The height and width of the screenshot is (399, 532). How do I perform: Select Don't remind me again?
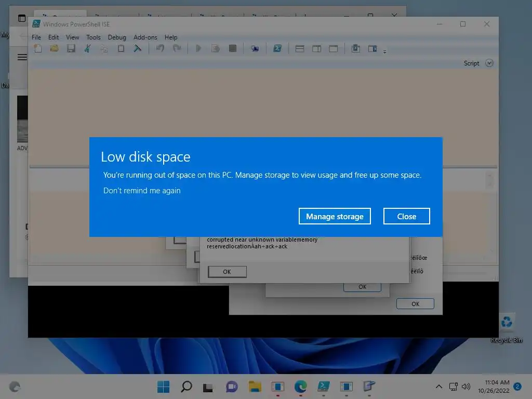[142, 190]
